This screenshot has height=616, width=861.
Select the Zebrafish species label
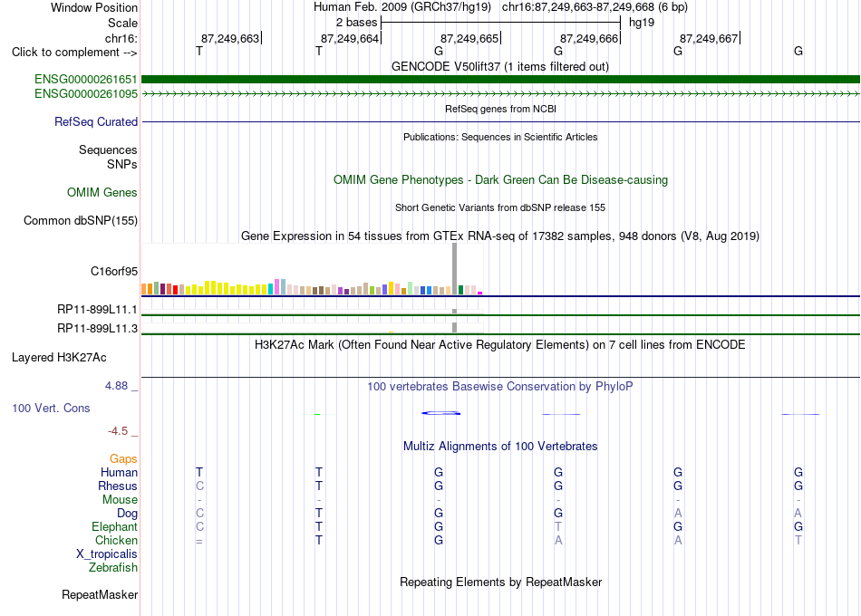coord(113,567)
